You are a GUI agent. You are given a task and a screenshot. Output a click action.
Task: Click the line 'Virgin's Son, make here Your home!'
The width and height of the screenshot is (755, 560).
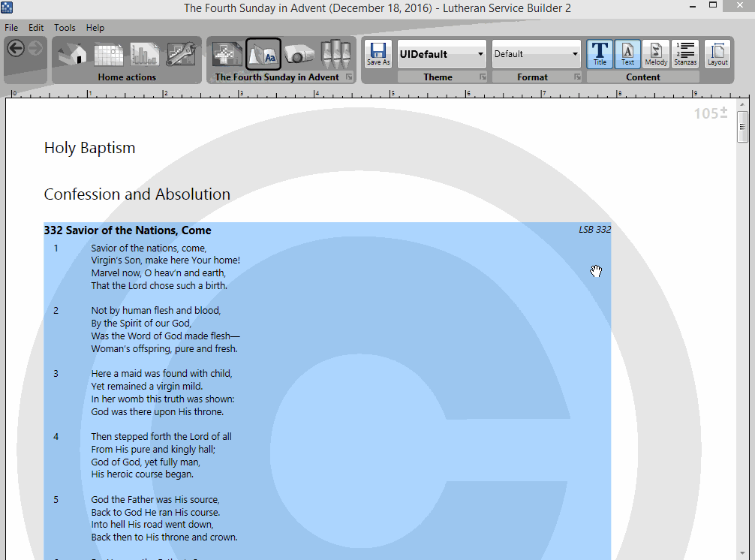coord(166,260)
